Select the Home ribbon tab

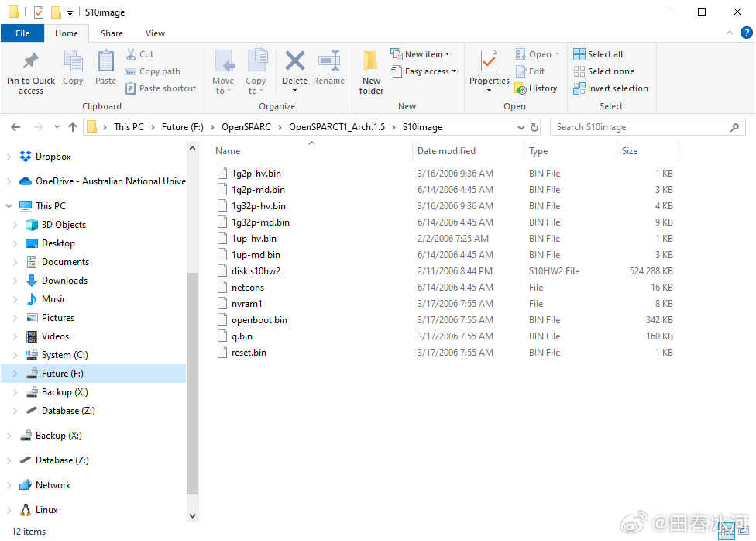pos(67,33)
